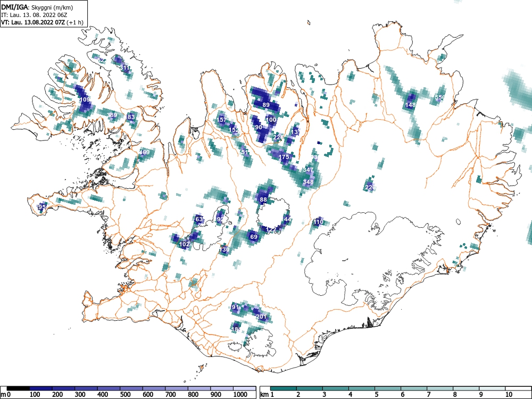
Task: Select the black swatch at the meter legend start
Action: pos(18,388)
